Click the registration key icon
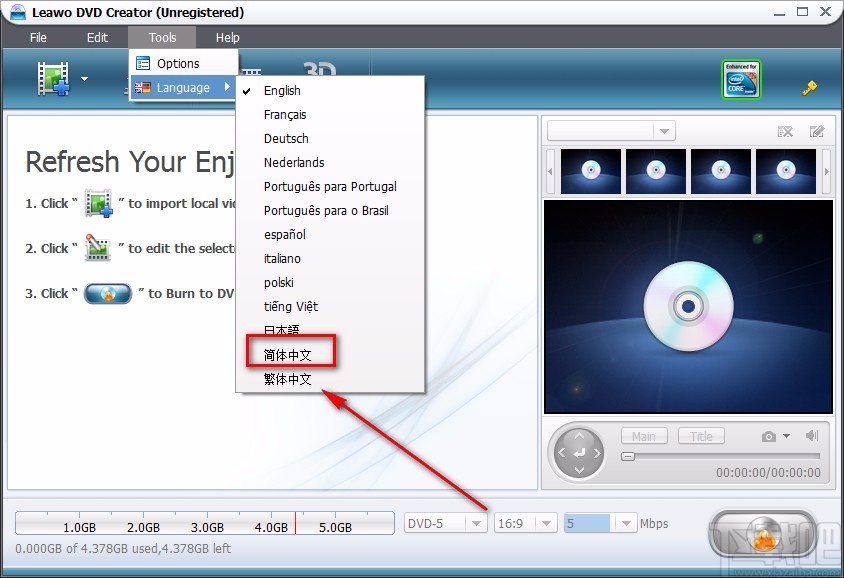The width and height of the screenshot is (844, 578). pos(810,87)
